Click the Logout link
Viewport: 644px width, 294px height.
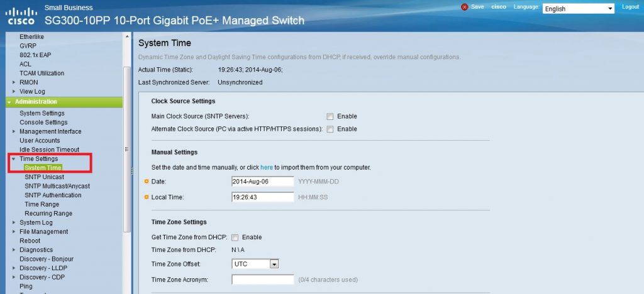point(630,7)
